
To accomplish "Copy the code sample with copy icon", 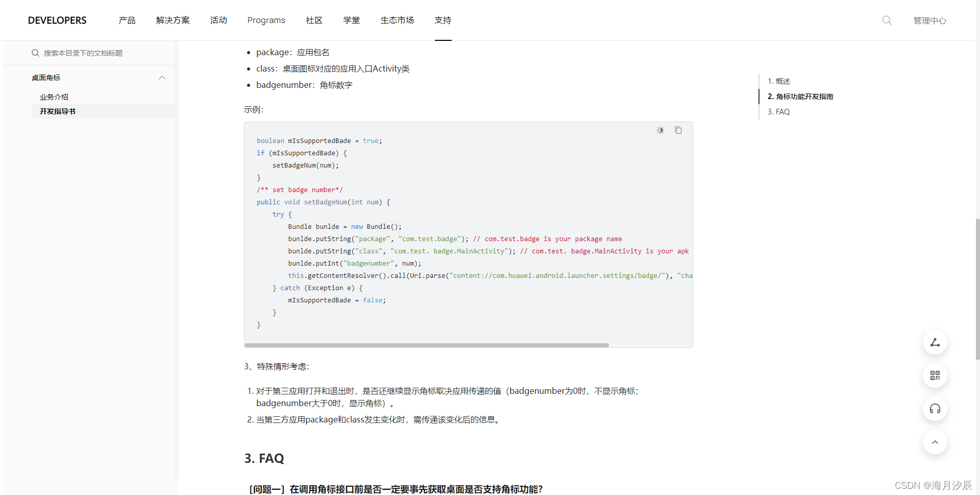I will pos(678,130).
